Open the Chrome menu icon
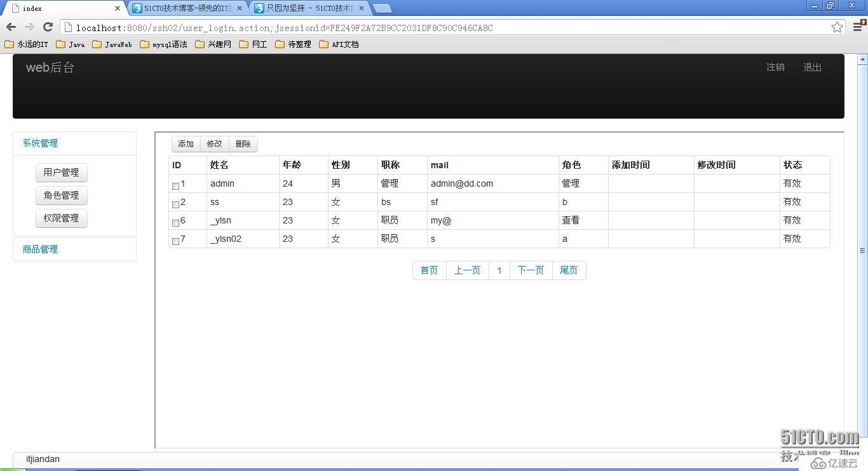Image resolution: width=868 pixels, height=471 pixels. point(858,27)
